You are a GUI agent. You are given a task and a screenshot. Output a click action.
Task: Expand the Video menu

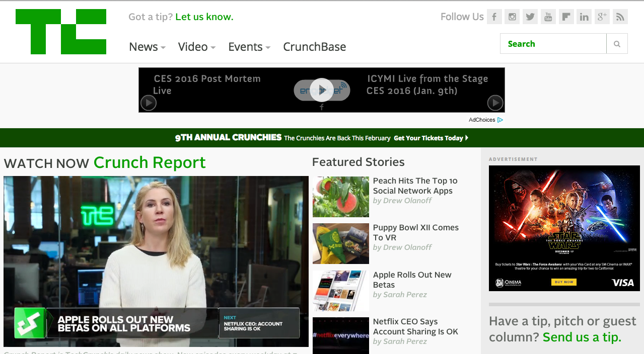tap(197, 47)
